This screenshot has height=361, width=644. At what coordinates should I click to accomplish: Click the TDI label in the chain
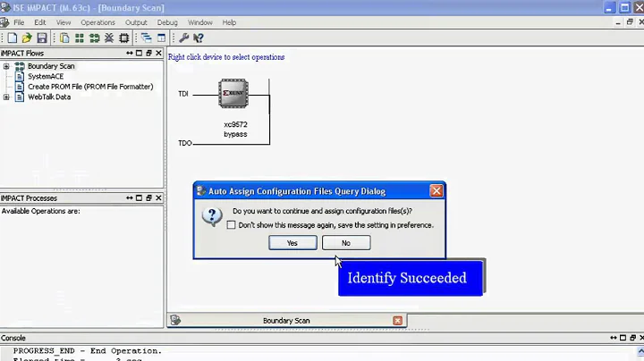tap(183, 94)
